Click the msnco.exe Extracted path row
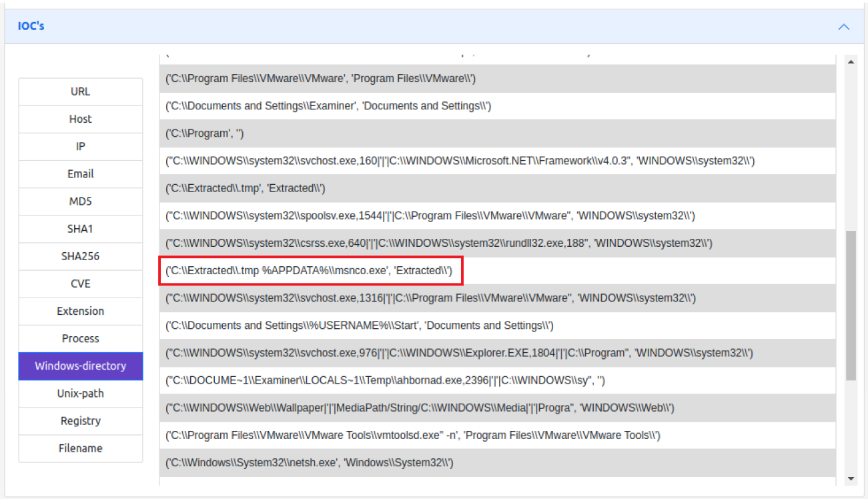868x499 pixels. coord(310,270)
